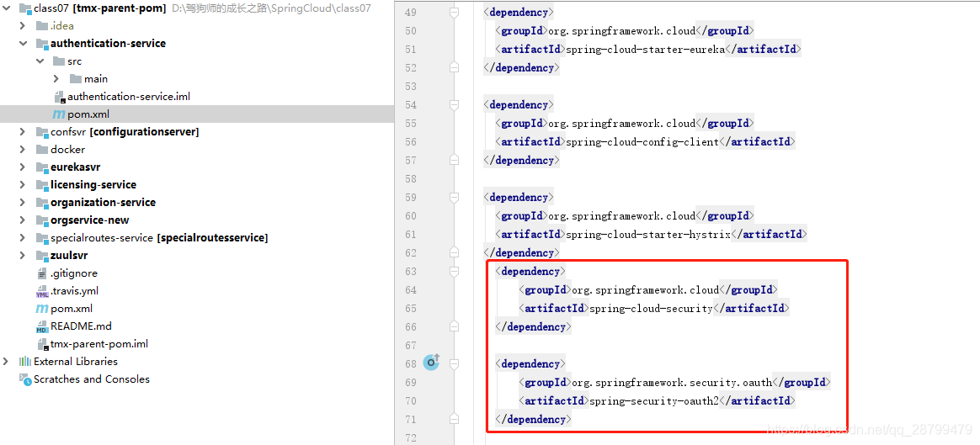Fold the dependency block at line 68
Viewport: 980px width, 445px height.
pyautogui.click(x=455, y=363)
